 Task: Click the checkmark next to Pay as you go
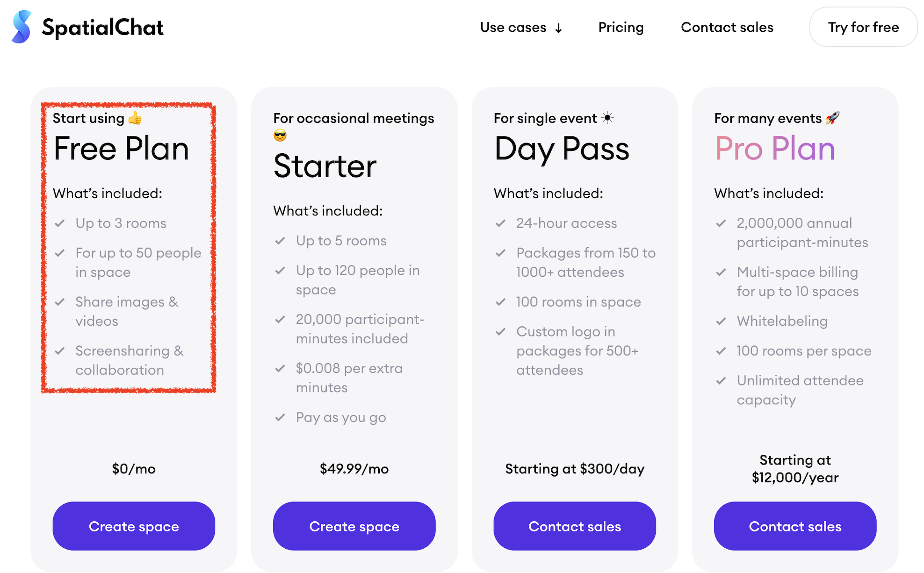pyautogui.click(x=280, y=417)
